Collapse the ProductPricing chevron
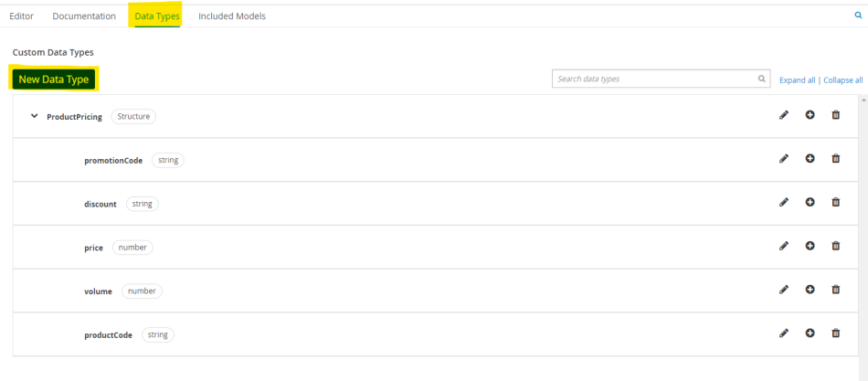This screenshot has width=868, height=381. click(35, 116)
